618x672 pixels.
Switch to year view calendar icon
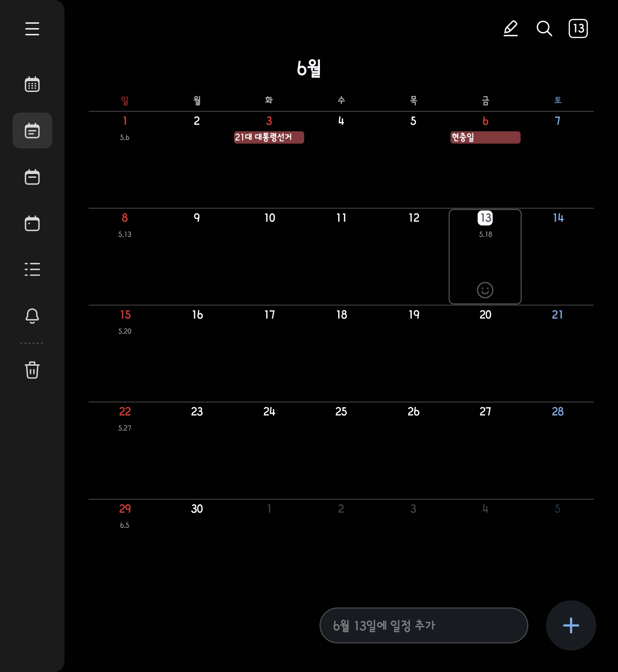point(32,84)
